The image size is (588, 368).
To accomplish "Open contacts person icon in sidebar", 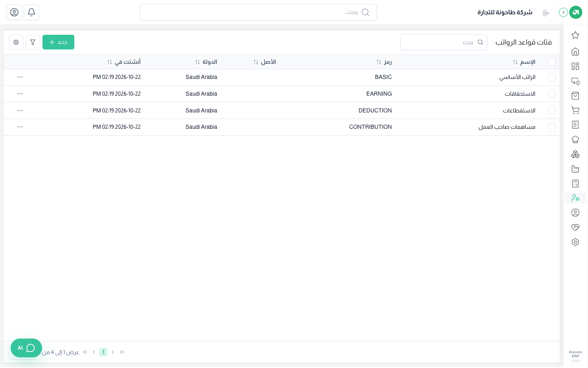I will pos(575,213).
